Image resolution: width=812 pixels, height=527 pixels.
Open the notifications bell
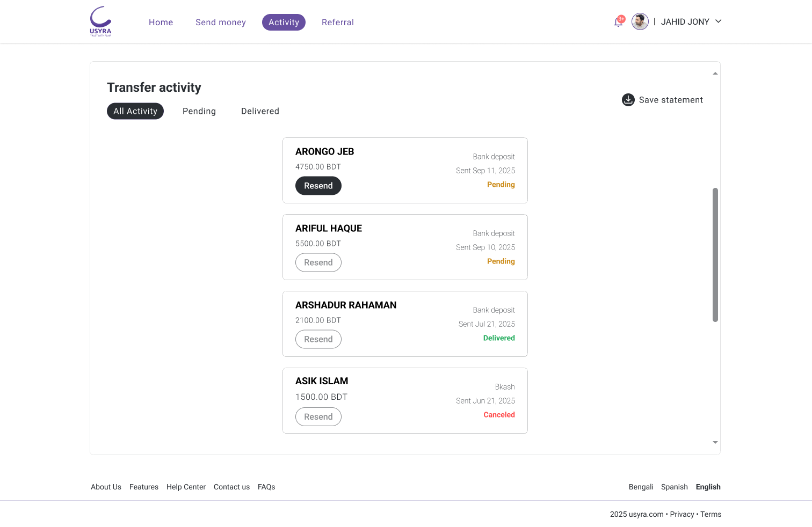(x=618, y=22)
